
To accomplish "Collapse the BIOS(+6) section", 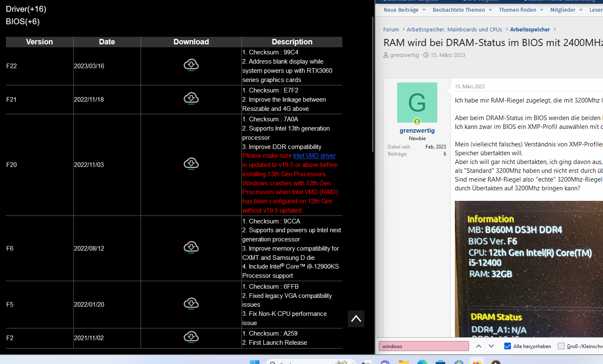I will [x=23, y=22].
